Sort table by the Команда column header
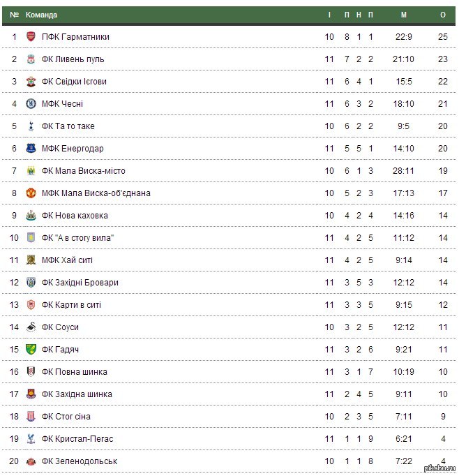Viewport: 459px width, 476px height. (41, 15)
